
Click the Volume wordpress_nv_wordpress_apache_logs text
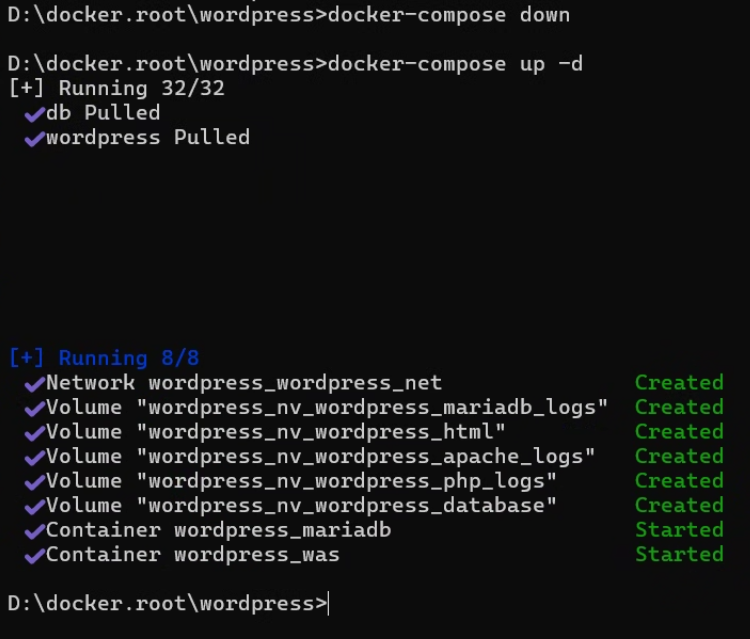(320, 456)
